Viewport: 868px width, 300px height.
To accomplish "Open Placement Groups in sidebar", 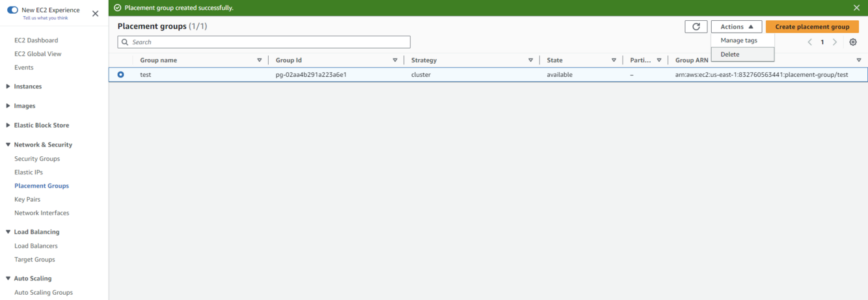I will (x=42, y=186).
